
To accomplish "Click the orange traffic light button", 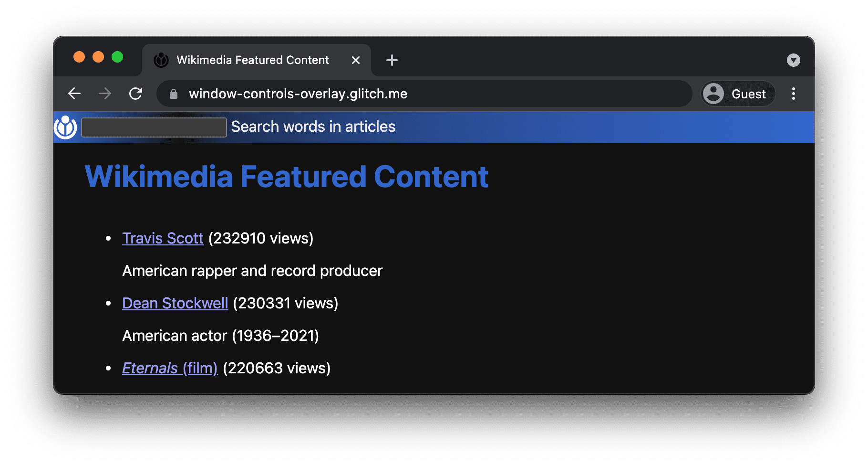I will (79, 56).
